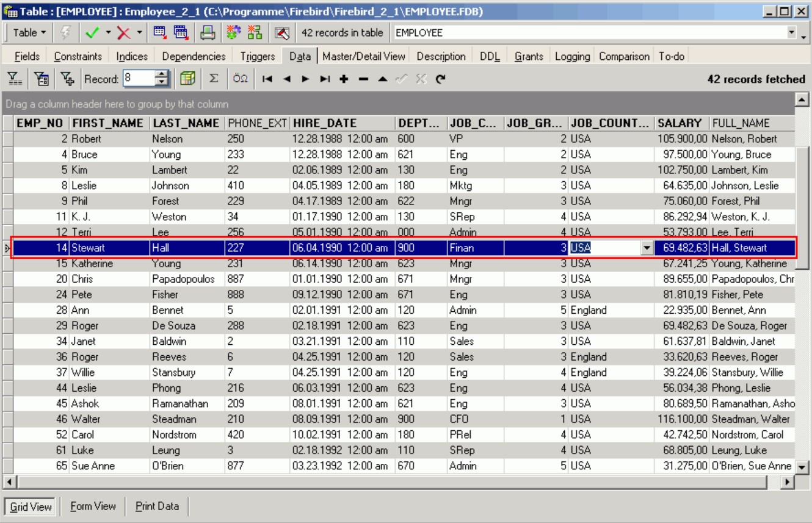The height and width of the screenshot is (523, 812).
Task: Click the printer icon in toolbar
Action: tap(208, 33)
